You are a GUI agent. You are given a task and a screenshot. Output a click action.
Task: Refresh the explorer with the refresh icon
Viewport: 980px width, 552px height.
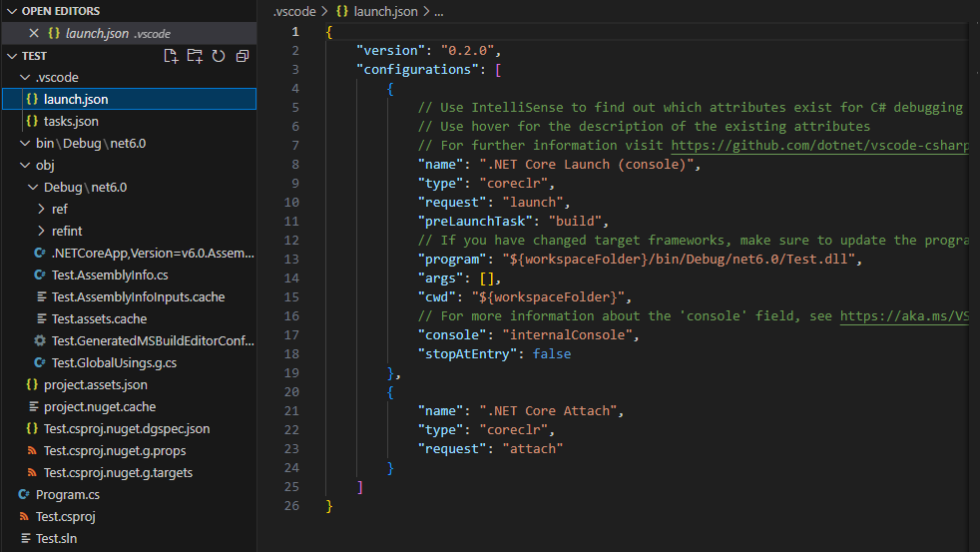[x=219, y=56]
